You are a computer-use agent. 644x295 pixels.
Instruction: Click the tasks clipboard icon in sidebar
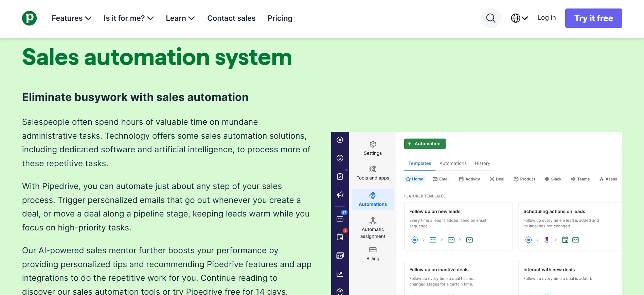340,176
